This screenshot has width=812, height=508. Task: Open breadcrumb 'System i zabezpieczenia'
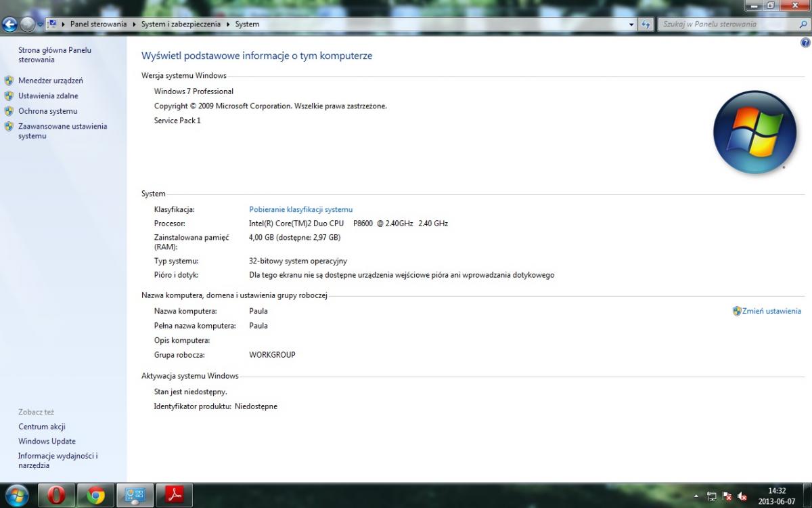tap(181, 24)
